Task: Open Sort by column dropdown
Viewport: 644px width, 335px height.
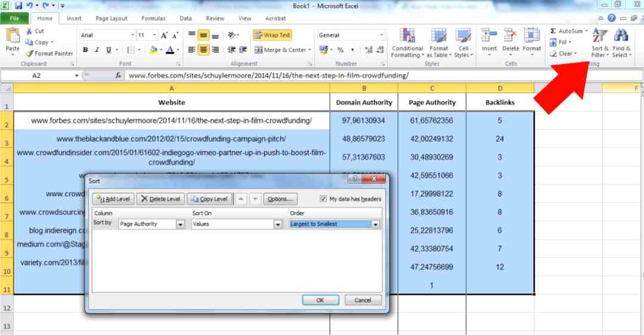Action: click(x=180, y=225)
